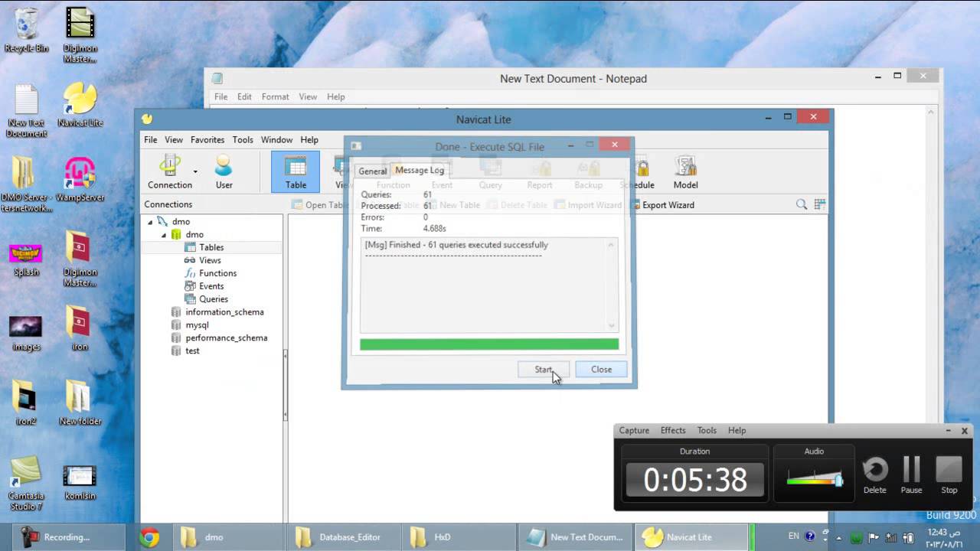Viewport: 980px width, 551px height.
Task: Open the recorder Help menu
Action: (x=737, y=431)
